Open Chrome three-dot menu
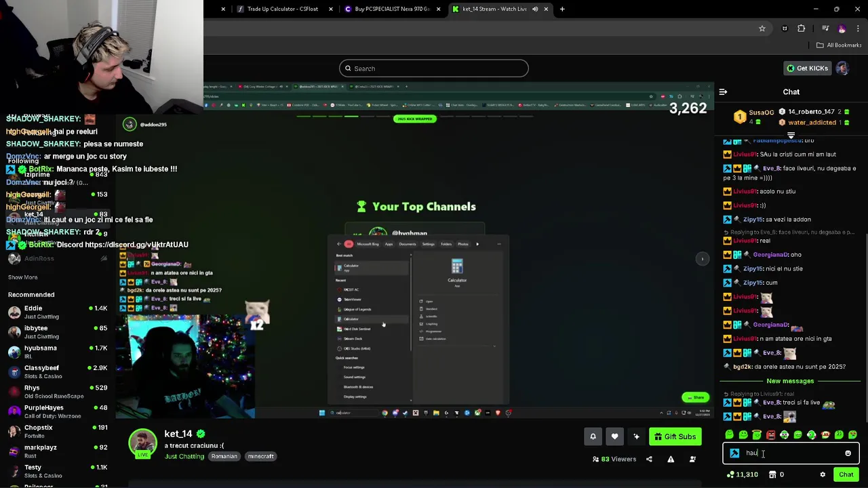 [859, 28]
